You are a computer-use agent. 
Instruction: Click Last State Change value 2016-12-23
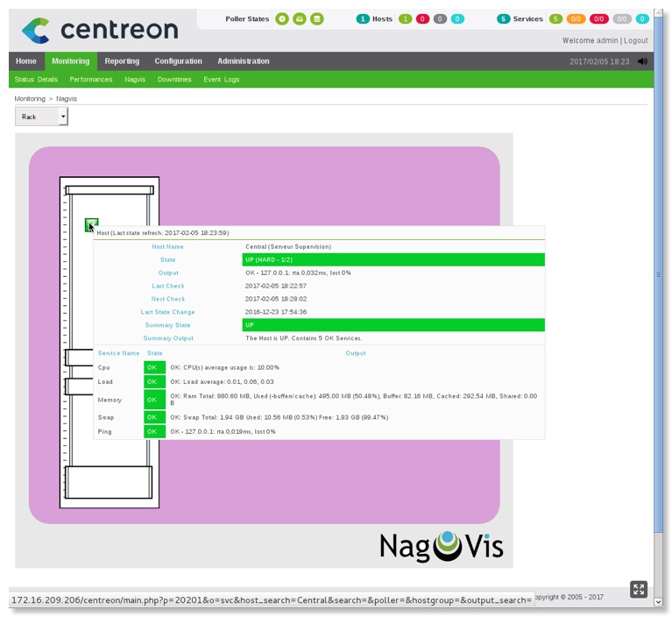click(276, 312)
